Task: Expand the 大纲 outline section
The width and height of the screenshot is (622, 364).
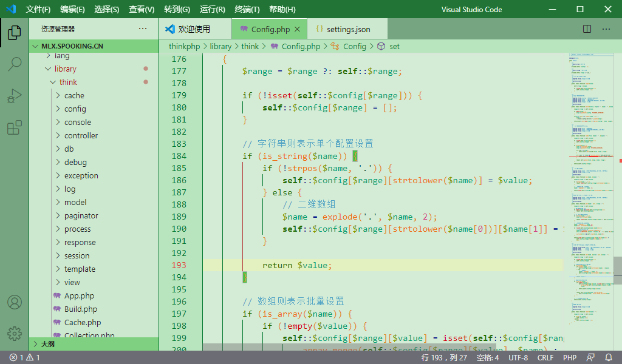Action: [94, 344]
